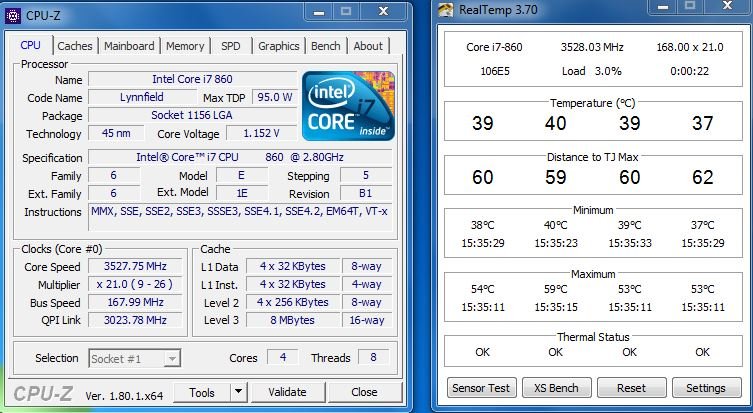Minimize the RealTemp window
This screenshot has width=753, height=413.
[x=663, y=7]
